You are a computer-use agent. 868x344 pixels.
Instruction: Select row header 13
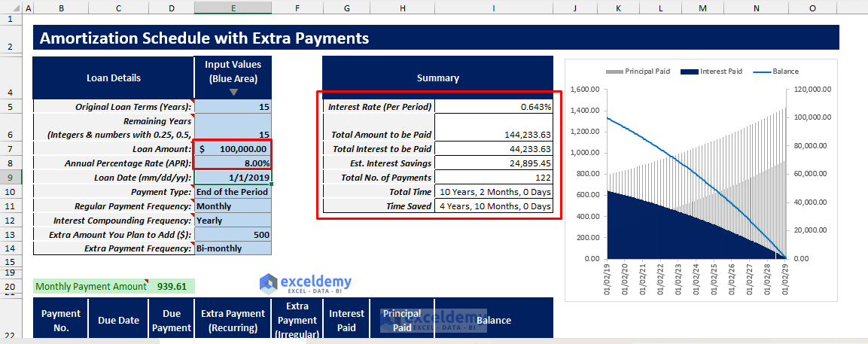coord(11,234)
